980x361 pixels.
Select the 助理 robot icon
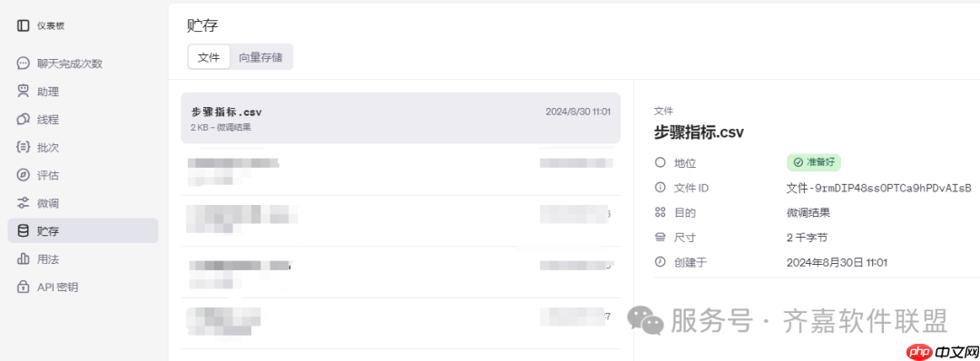pyautogui.click(x=23, y=92)
